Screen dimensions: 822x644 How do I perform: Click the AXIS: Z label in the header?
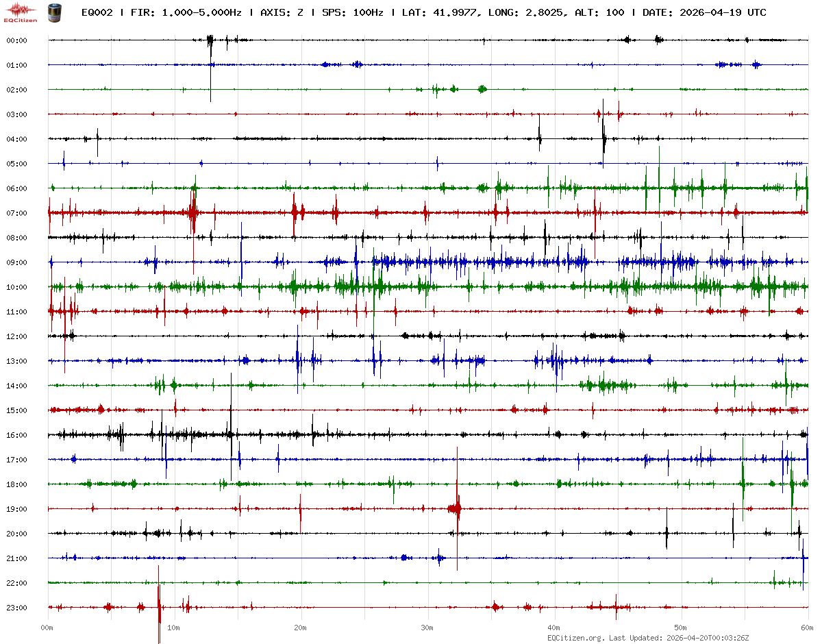[x=282, y=12]
